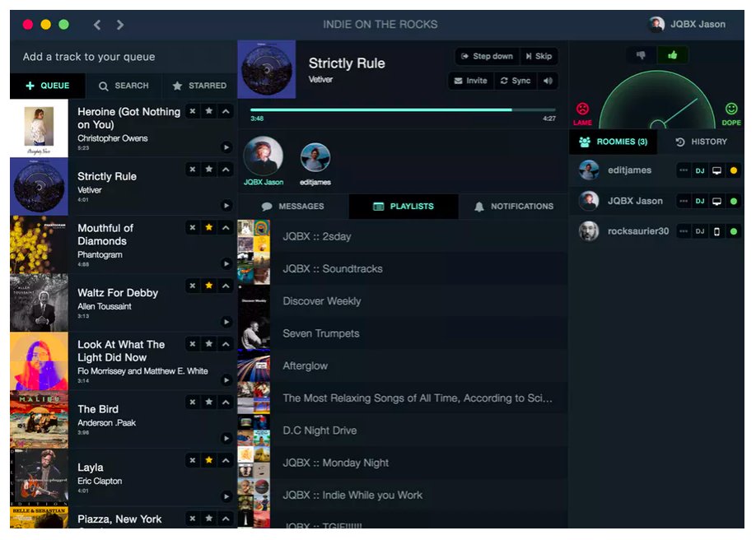Remove Mouthful of Diamonds from queue

point(193,227)
